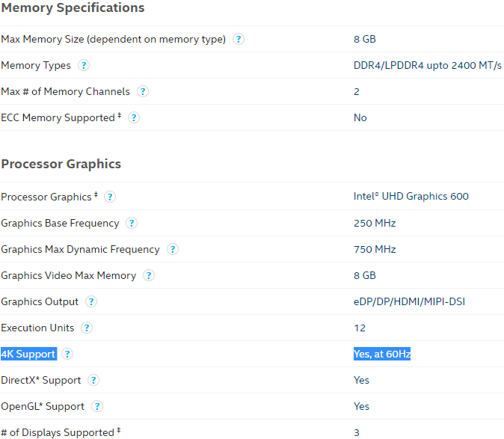Open help icon for Max Memory Size
Screen dimensions: 504x439
239,39
